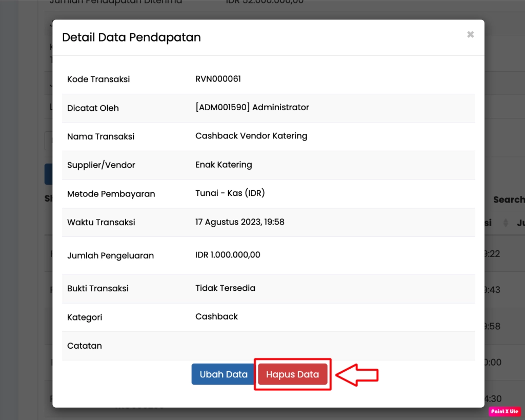
Task: Click the Tidak Tersedia proof text
Action: click(225, 288)
